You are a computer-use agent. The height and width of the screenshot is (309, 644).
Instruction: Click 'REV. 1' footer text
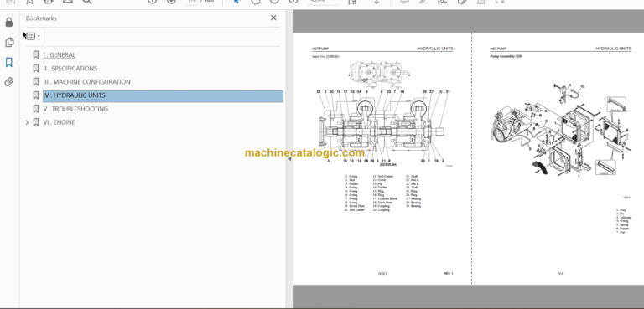coord(448,273)
